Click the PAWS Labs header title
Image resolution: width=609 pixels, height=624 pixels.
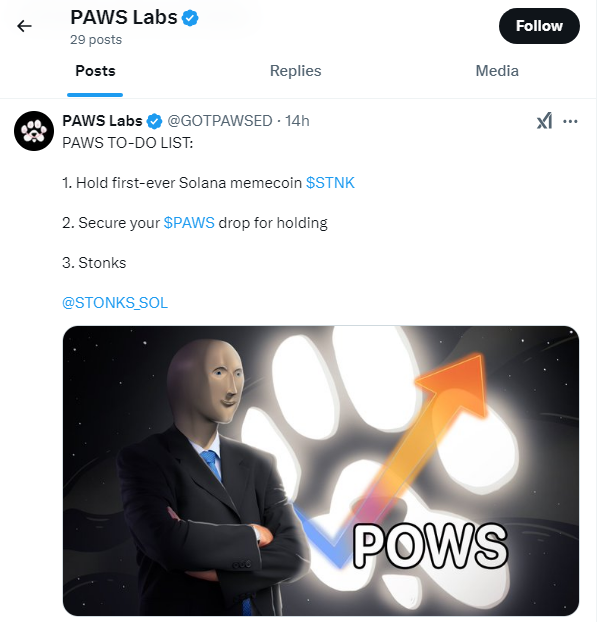[x=124, y=18]
